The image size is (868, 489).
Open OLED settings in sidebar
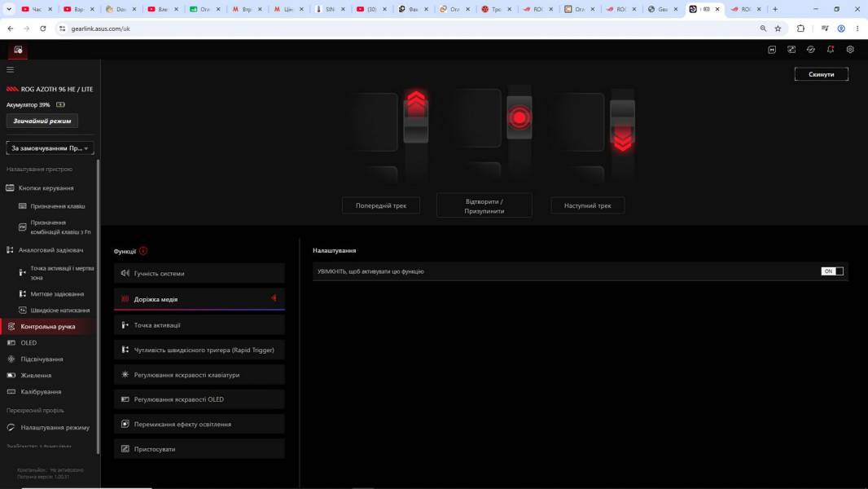point(28,343)
